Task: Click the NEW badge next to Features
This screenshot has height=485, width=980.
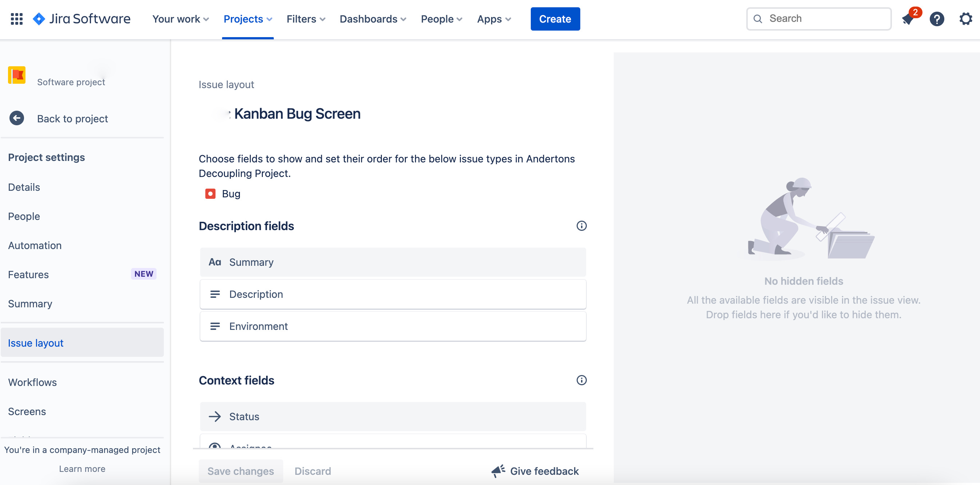Action: click(x=143, y=273)
